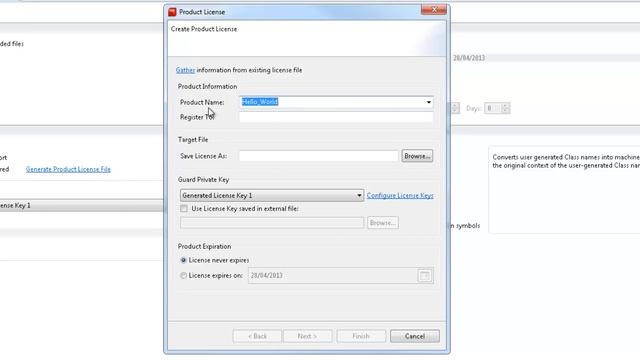Click the Product License dialog app icon

(172, 12)
